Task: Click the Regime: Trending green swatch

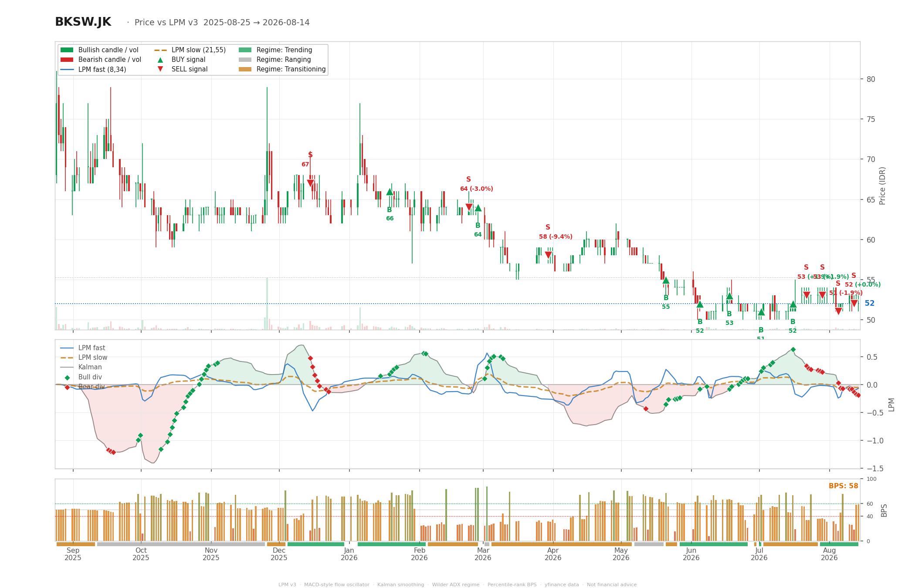Action: point(245,50)
